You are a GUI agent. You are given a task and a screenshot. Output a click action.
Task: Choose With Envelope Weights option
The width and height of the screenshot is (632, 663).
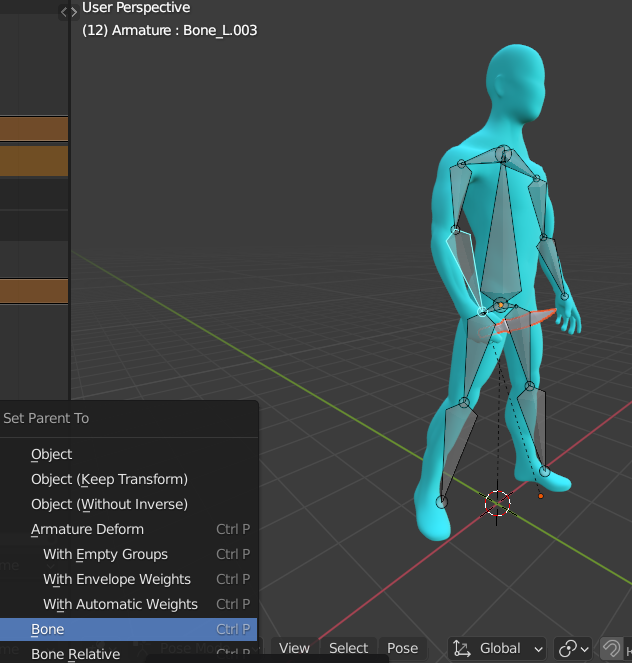[116, 579]
